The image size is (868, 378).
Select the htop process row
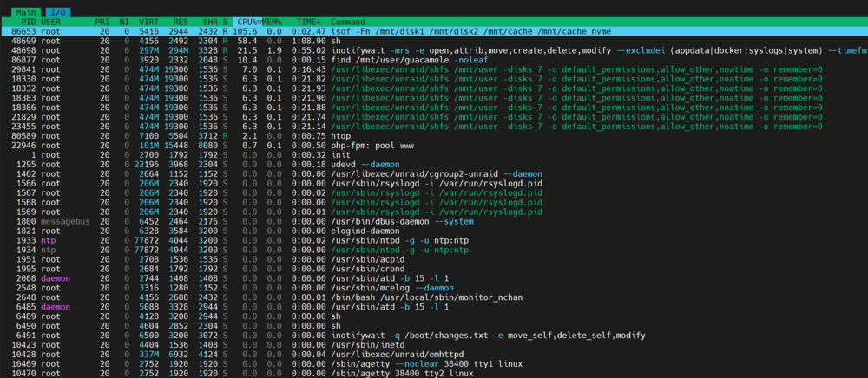point(434,136)
